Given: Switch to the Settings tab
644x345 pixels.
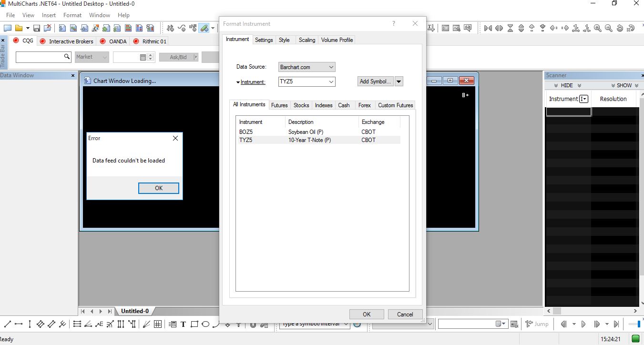Looking at the screenshot, I should (x=264, y=40).
